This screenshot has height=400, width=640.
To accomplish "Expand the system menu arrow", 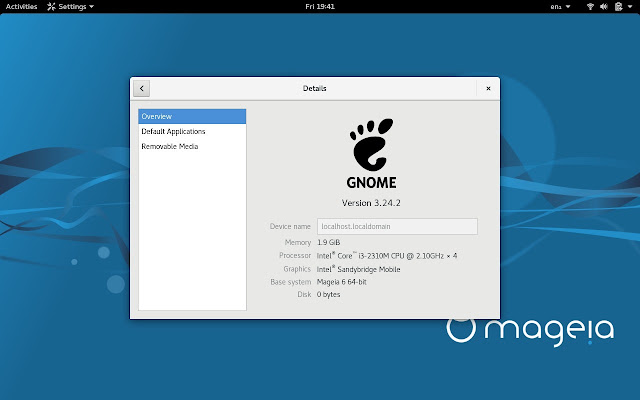I will (630, 7).
